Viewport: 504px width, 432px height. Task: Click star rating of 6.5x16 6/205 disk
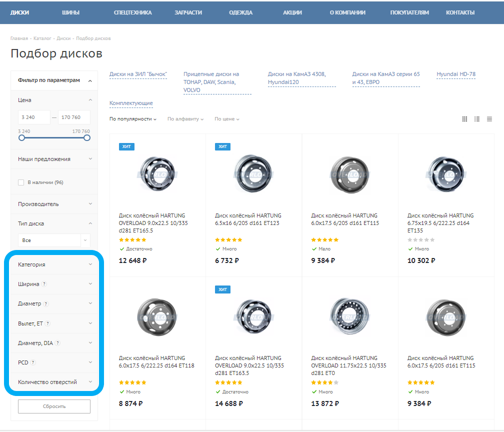point(228,240)
